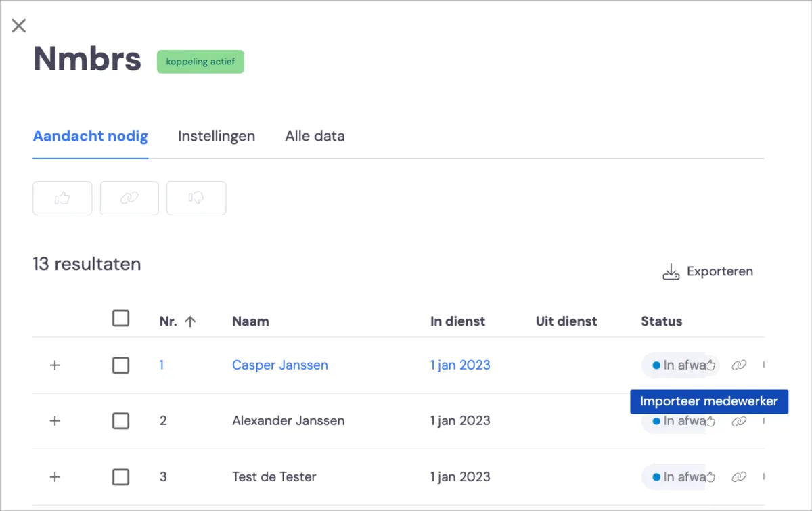Sort by the Naam column header
This screenshot has width=812, height=511.
250,321
